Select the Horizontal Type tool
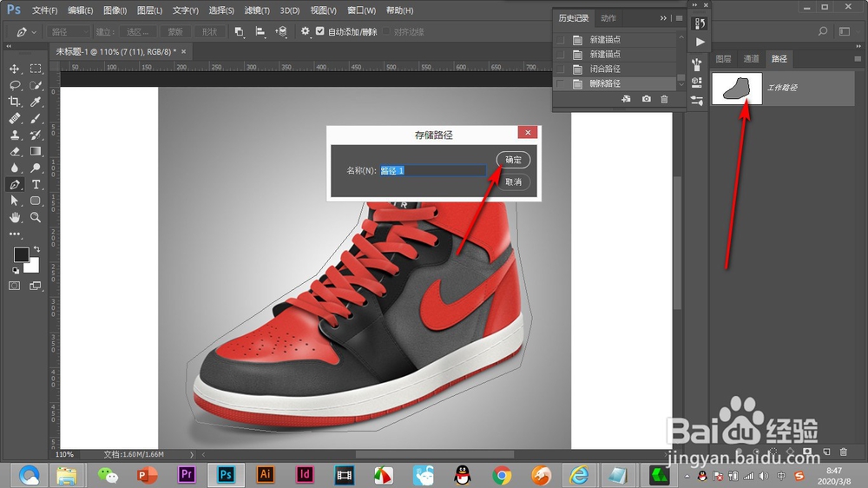Viewport: 868px width, 488px height. pyautogui.click(x=36, y=184)
